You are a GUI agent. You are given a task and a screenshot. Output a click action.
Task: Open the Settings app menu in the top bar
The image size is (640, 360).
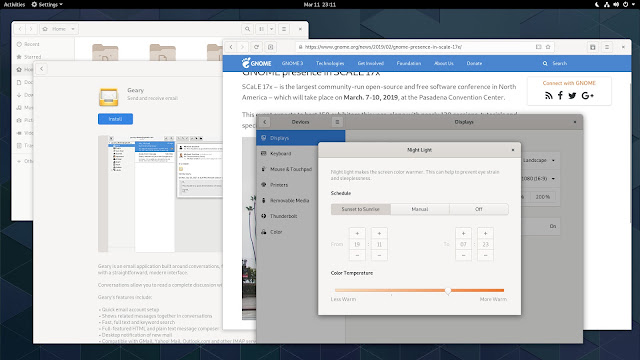click(47, 4)
